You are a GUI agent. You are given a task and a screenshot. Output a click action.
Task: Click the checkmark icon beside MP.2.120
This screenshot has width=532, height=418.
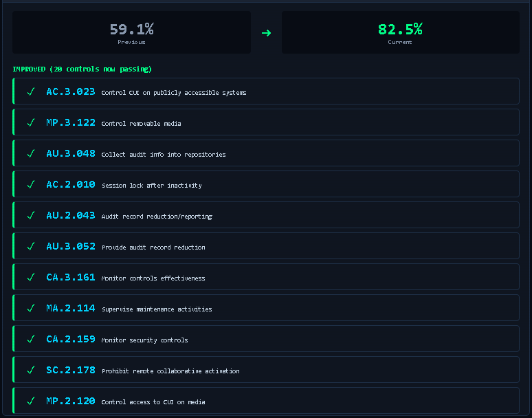(31, 401)
